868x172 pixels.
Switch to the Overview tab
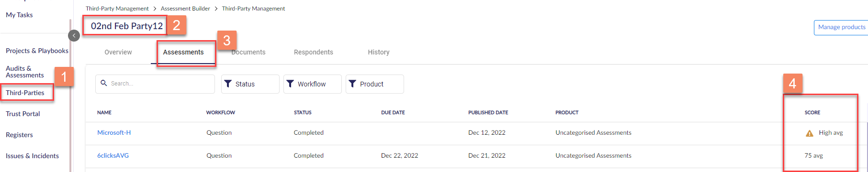(x=118, y=52)
